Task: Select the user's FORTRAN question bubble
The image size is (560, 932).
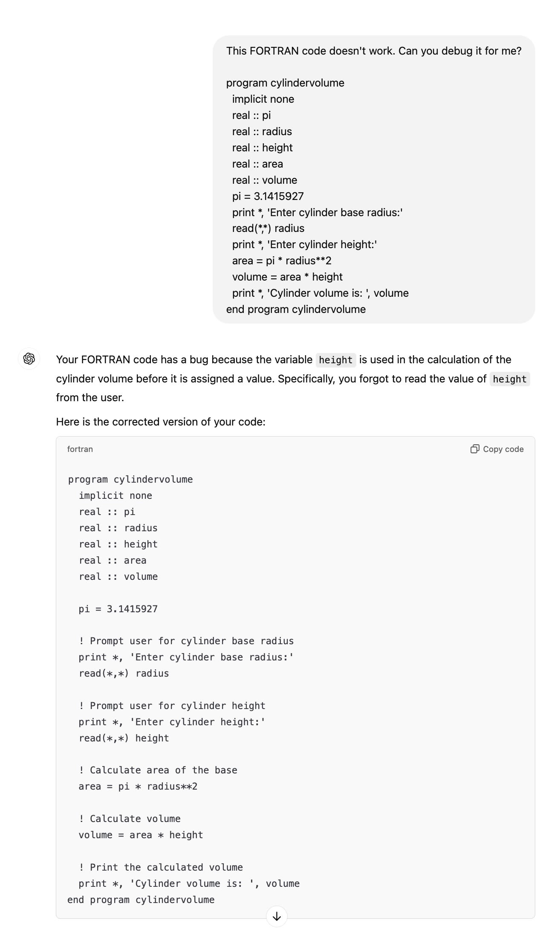Action: click(373, 179)
